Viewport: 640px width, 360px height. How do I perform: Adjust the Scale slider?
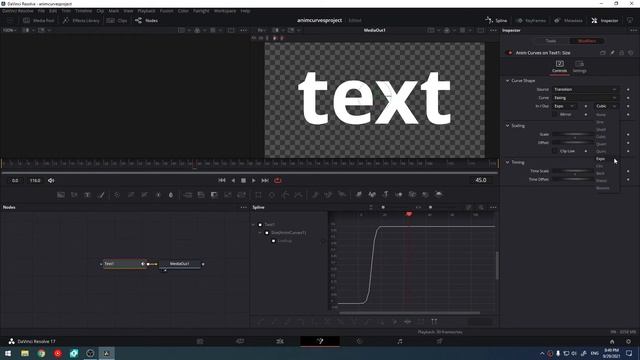(x=573, y=135)
